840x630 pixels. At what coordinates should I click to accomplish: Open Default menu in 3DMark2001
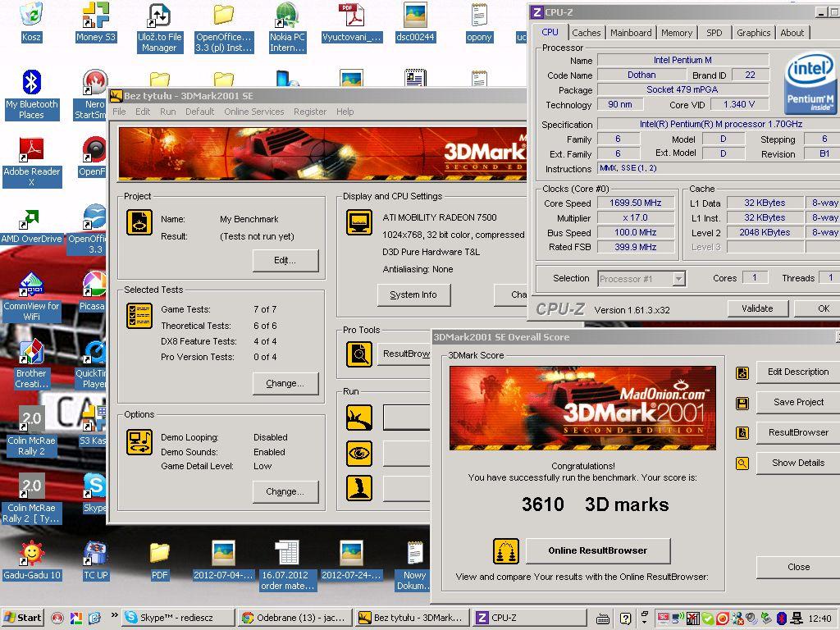[200, 112]
